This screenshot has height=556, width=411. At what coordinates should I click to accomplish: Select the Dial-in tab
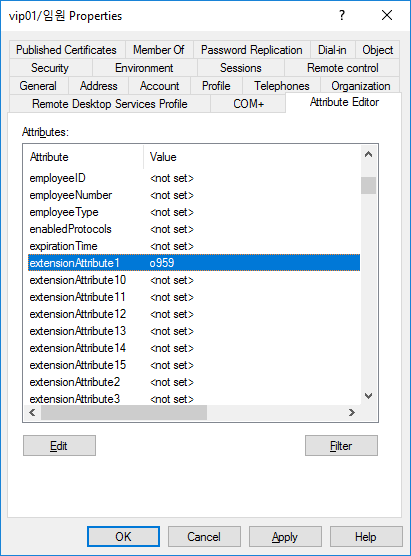tap(333, 50)
